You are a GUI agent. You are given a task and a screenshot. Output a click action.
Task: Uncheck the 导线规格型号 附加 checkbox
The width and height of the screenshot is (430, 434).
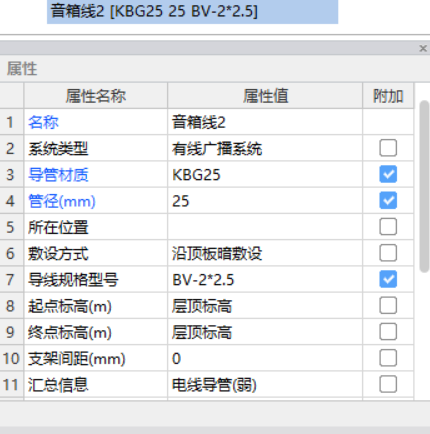click(388, 279)
